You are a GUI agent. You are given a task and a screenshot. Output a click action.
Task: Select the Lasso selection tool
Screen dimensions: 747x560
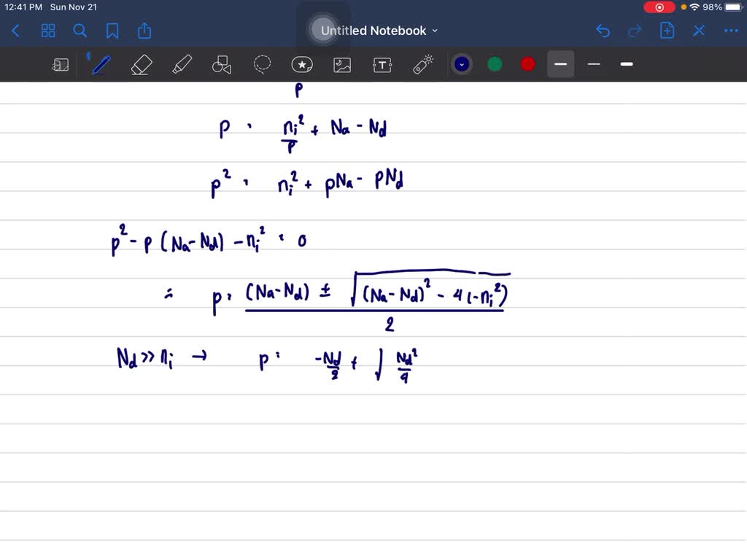[262, 65]
